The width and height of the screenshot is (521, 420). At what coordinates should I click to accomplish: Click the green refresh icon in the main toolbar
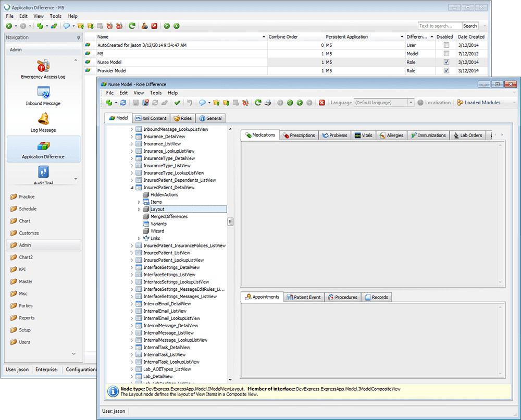[132, 26]
